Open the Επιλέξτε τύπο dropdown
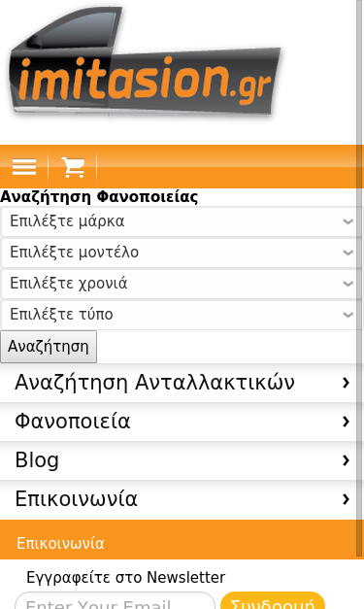Screen dimensions: 364x609 pos(181,315)
